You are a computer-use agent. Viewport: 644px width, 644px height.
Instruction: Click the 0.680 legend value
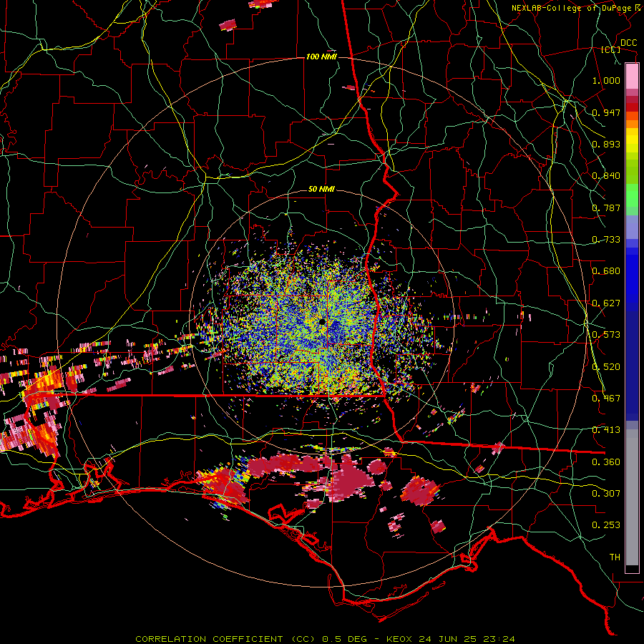(x=606, y=271)
